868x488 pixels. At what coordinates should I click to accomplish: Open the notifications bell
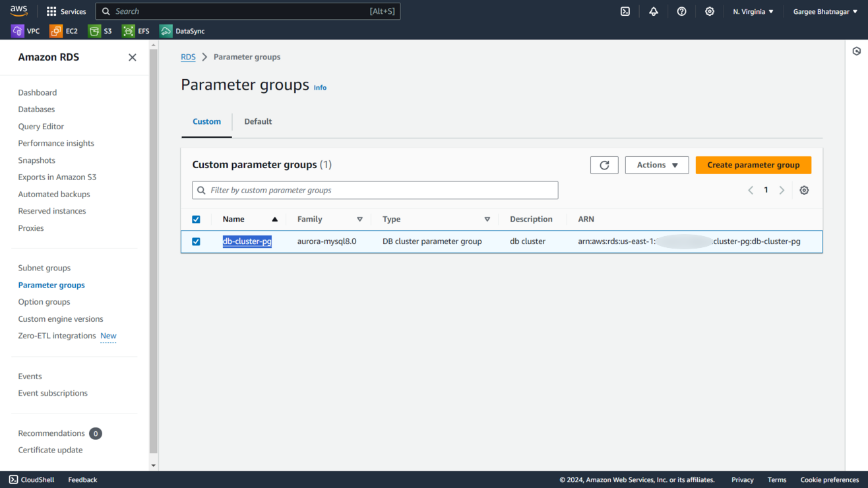[654, 11]
